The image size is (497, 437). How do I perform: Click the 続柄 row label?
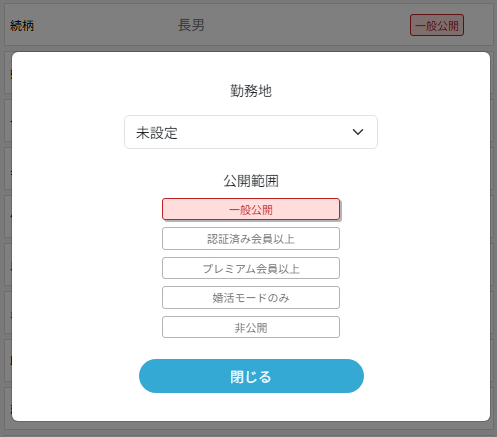(22, 26)
